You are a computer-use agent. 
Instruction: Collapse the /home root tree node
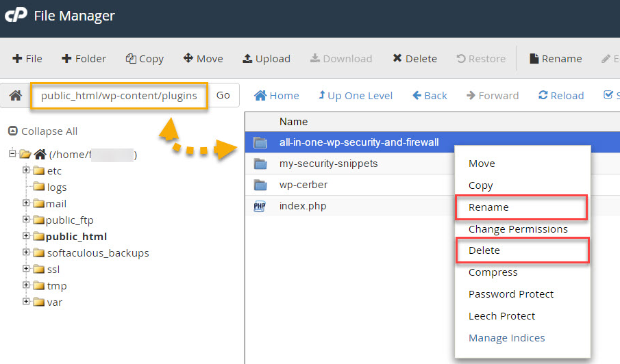coord(12,153)
